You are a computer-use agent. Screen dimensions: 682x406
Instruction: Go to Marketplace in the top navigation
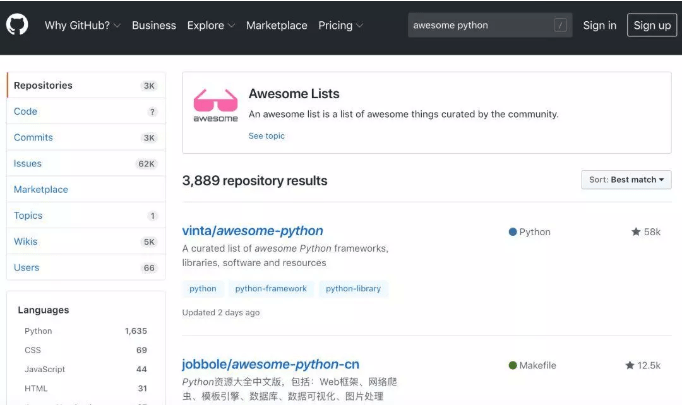tap(277, 25)
